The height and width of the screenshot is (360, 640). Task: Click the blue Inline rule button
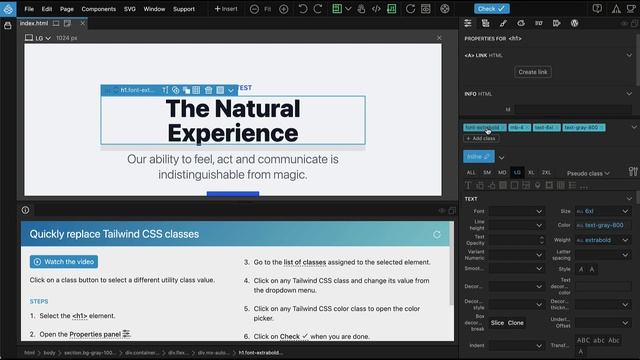pos(478,157)
